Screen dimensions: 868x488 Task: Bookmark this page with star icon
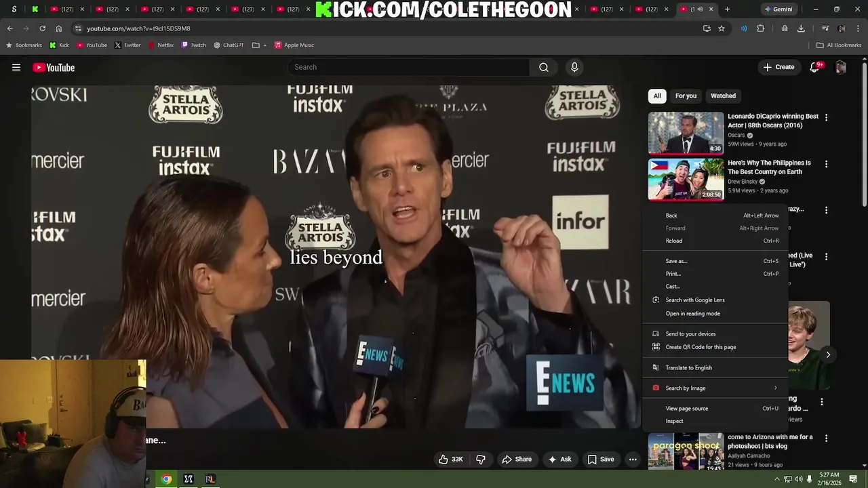(722, 28)
